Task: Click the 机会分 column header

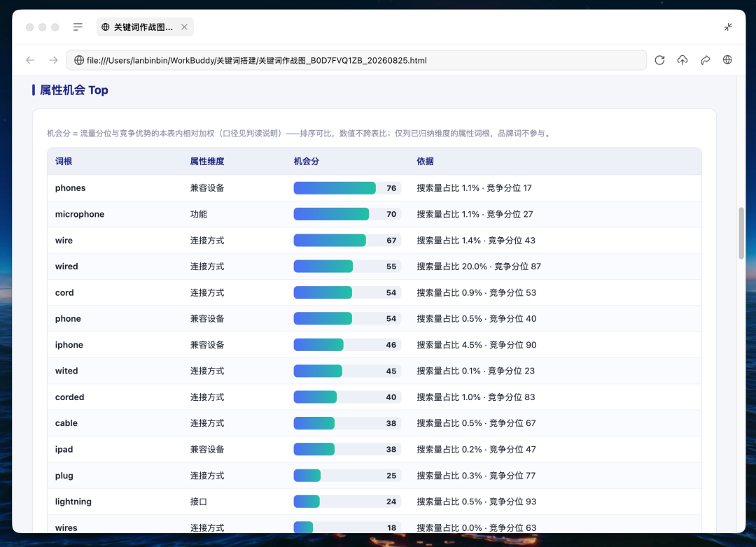Action: click(306, 162)
